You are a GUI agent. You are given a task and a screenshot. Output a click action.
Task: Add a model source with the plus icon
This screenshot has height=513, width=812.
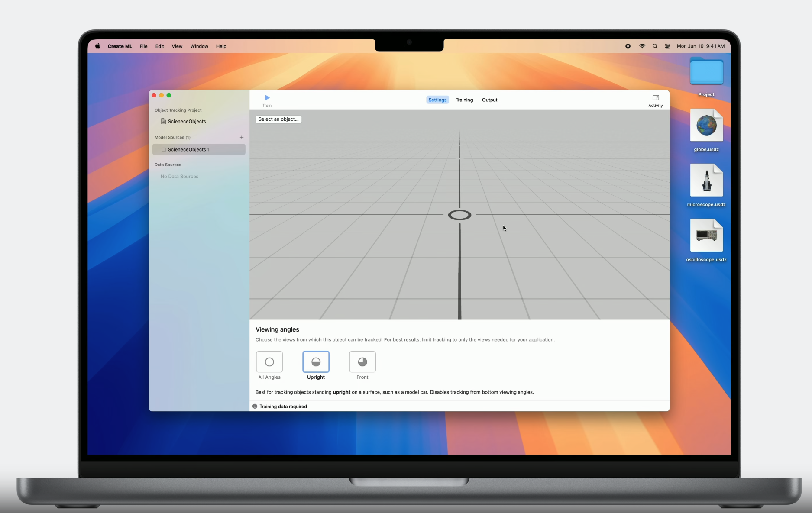tap(242, 137)
